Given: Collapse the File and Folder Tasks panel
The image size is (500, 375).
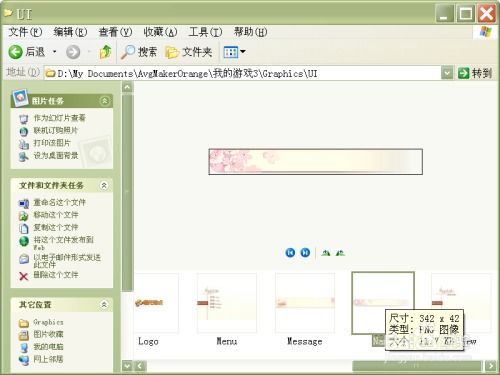Looking at the screenshot, I should [104, 185].
